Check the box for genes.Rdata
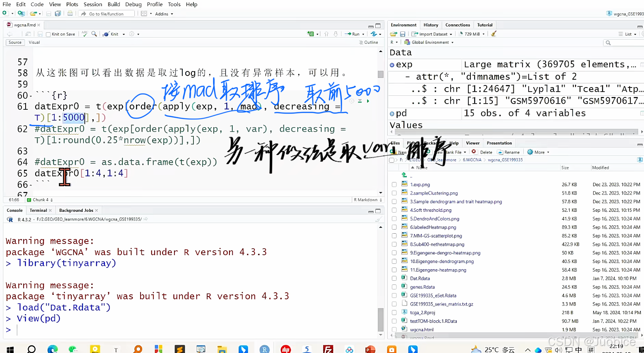Image resolution: width=644 pixels, height=353 pixels. (x=394, y=287)
